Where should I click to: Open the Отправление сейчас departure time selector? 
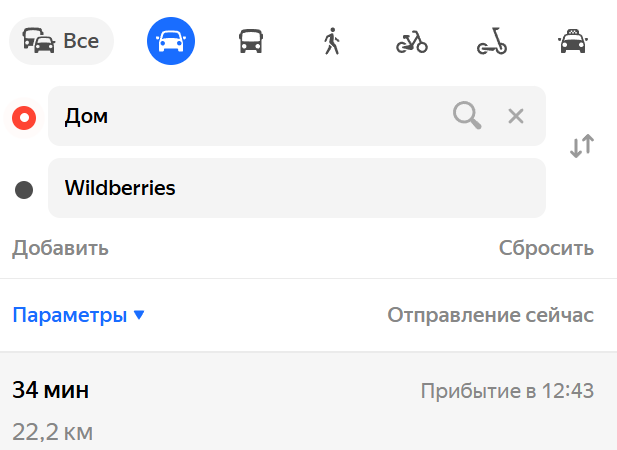click(x=490, y=315)
